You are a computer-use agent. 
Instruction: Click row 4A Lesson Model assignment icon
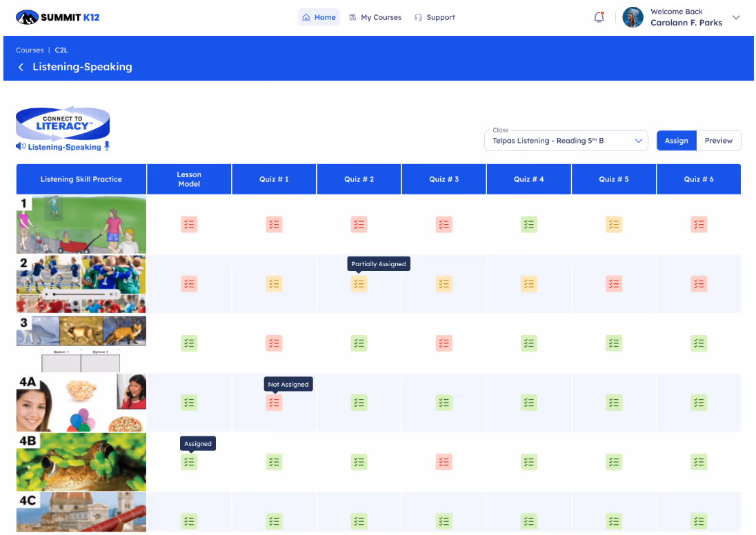[189, 403]
